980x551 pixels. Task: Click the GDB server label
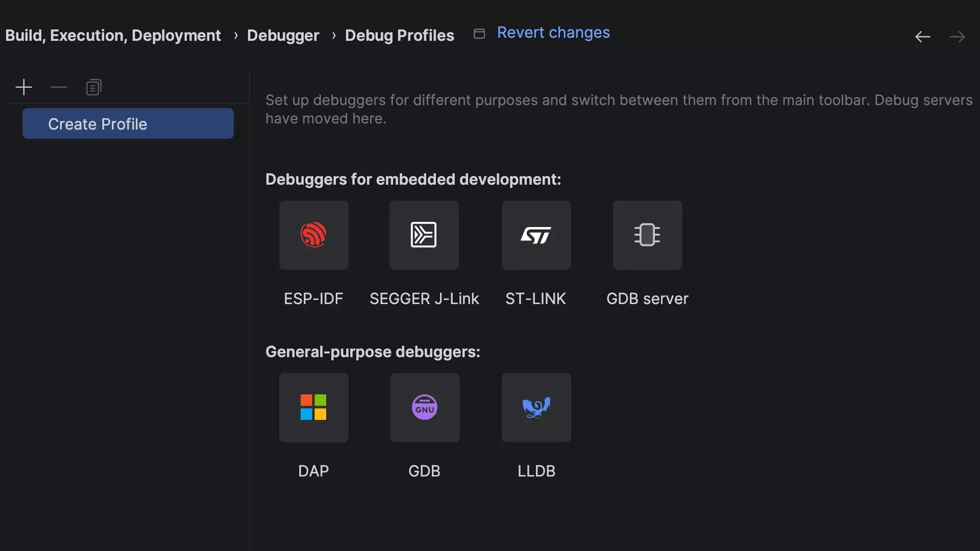647,298
